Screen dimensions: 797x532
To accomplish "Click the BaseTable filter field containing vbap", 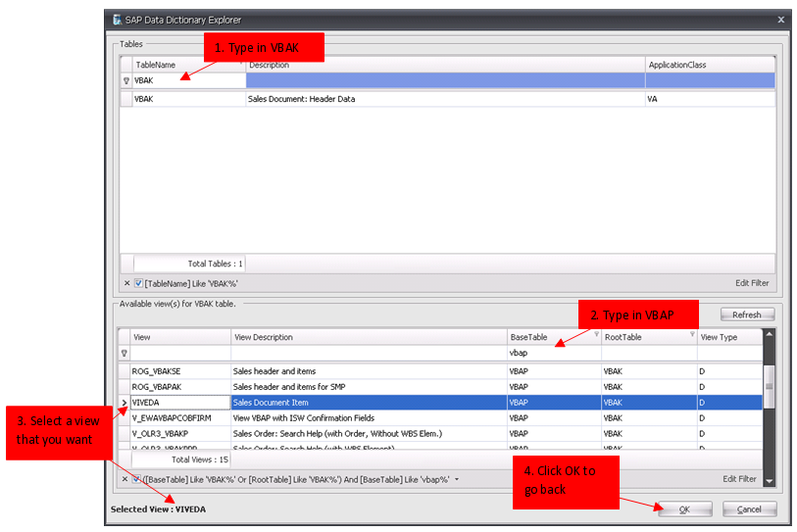I will pyautogui.click(x=552, y=353).
